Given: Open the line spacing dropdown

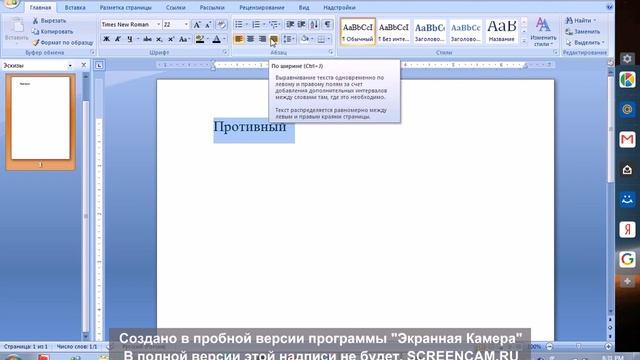Looking at the screenshot, I should [x=289, y=39].
